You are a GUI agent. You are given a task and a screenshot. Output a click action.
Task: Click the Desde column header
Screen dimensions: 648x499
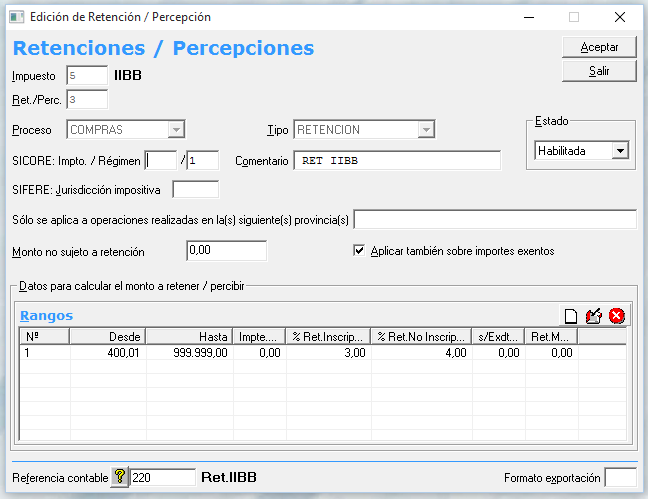point(108,337)
